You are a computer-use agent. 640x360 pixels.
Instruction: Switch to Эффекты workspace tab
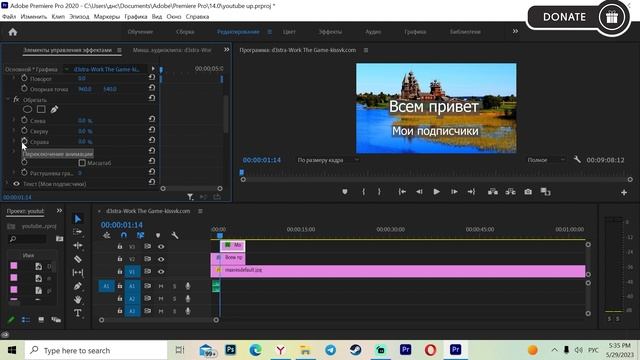pyautogui.click(x=330, y=32)
